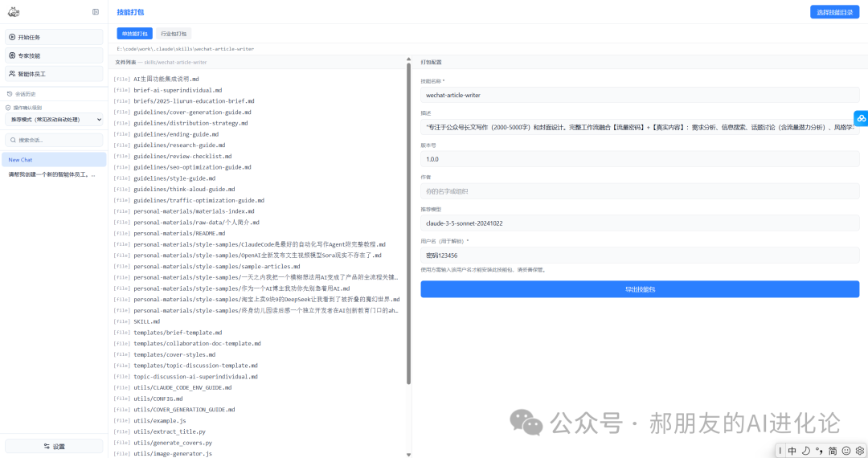Screen dimensions: 868x458
Task: Open the 推荐模式 confirmation level dropdown
Action: (54, 119)
